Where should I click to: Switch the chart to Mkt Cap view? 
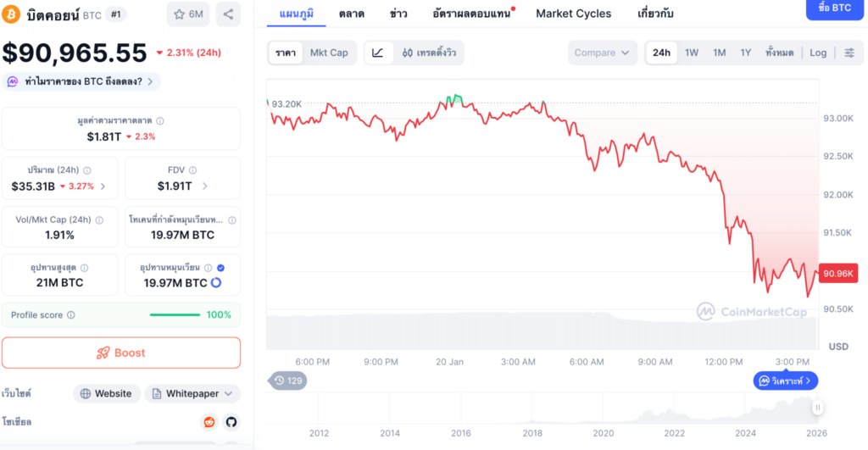pyautogui.click(x=329, y=53)
